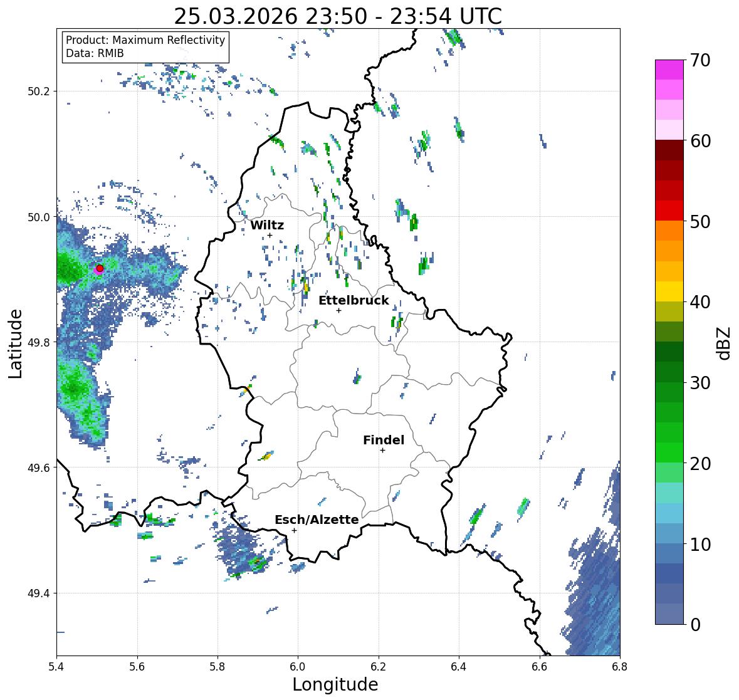
Task: Click the Wiltz station label
Action: click(x=267, y=225)
